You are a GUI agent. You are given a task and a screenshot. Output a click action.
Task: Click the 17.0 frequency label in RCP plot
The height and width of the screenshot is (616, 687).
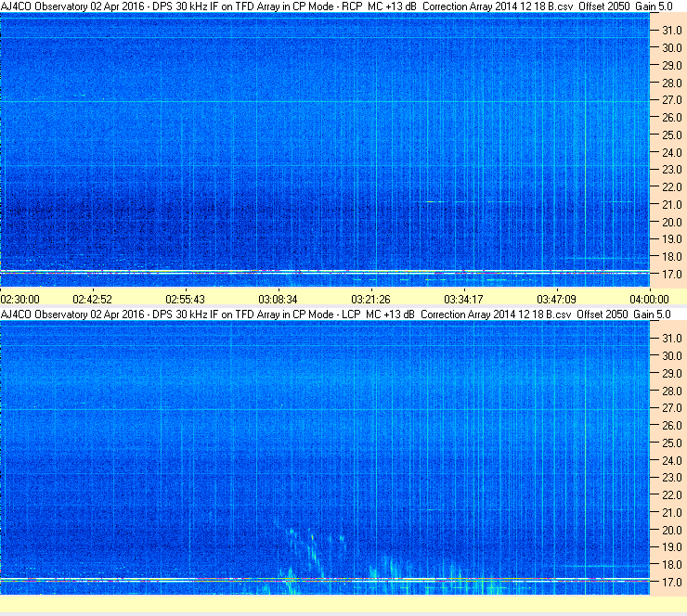click(671, 275)
